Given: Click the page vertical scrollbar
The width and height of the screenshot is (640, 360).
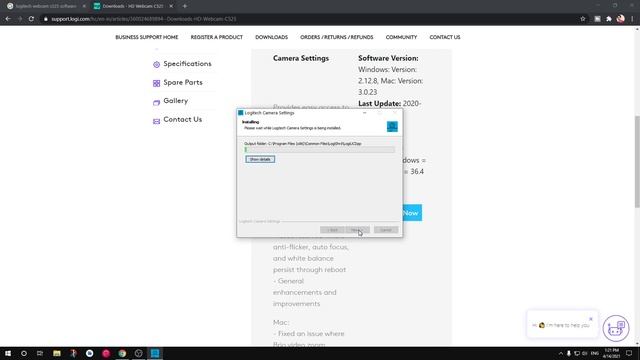Looking at the screenshot, I should tap(637, 162).
